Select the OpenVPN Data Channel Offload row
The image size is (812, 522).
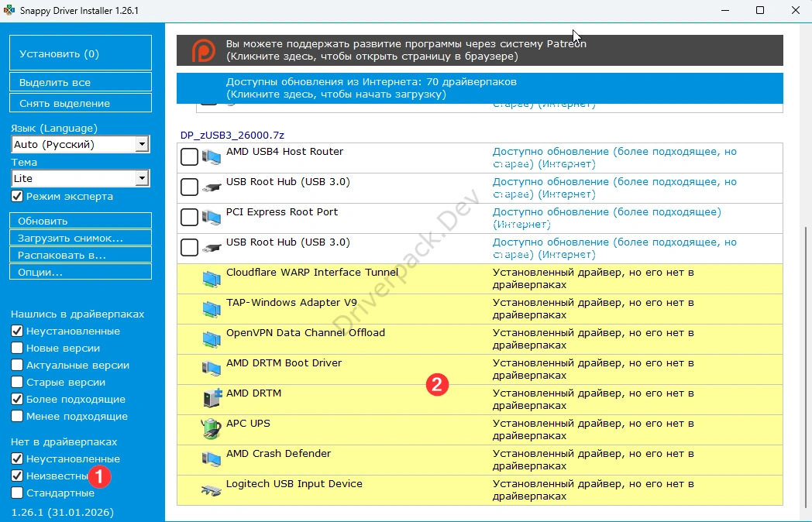coord(480,339)
